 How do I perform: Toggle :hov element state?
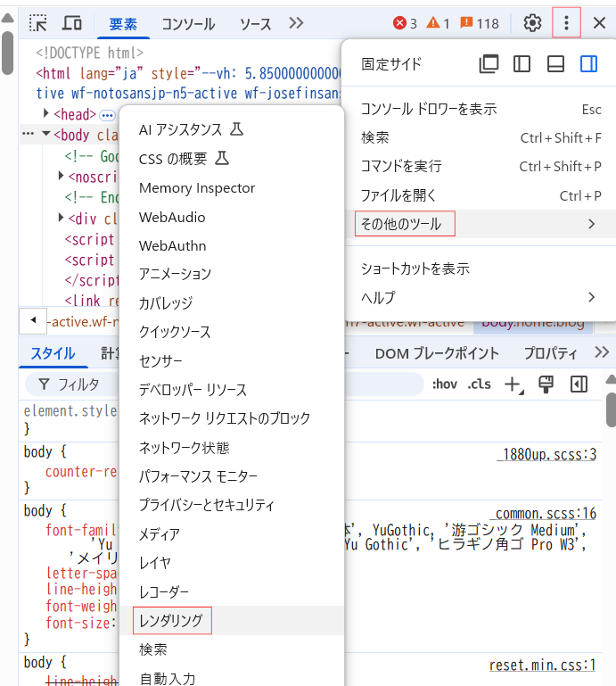coord(445,384)
